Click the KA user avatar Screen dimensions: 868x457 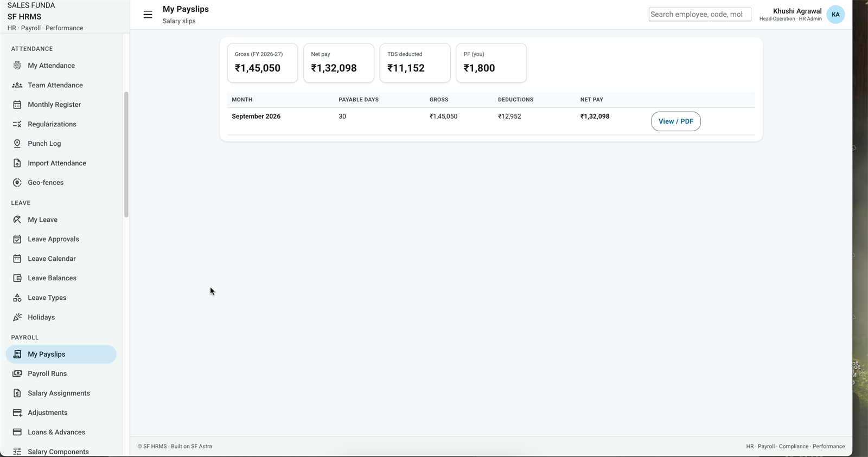tap(835, 15)
